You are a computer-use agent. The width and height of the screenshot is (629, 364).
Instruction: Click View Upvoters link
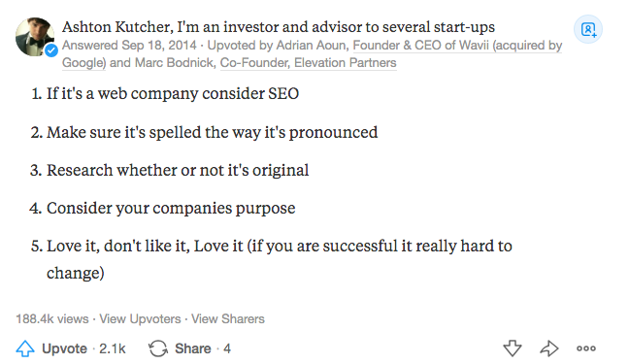tap(140, 318)
